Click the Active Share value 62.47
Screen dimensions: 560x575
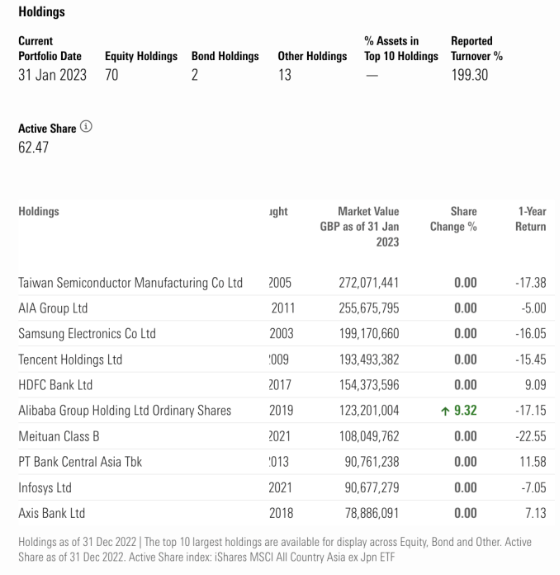(33, 147)
